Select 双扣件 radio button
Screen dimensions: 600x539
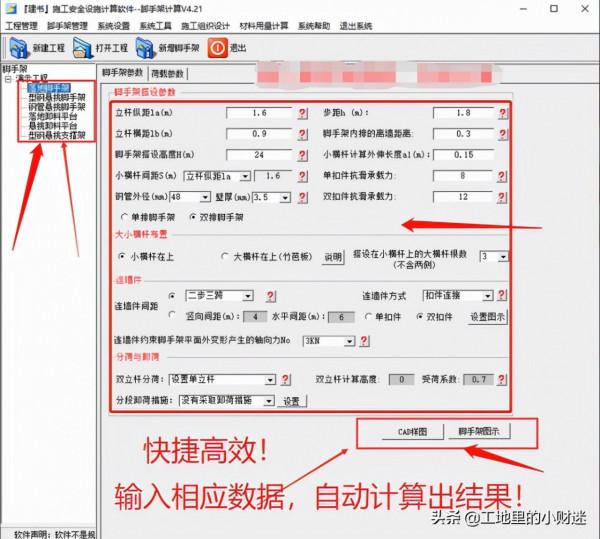pos(420,316)
